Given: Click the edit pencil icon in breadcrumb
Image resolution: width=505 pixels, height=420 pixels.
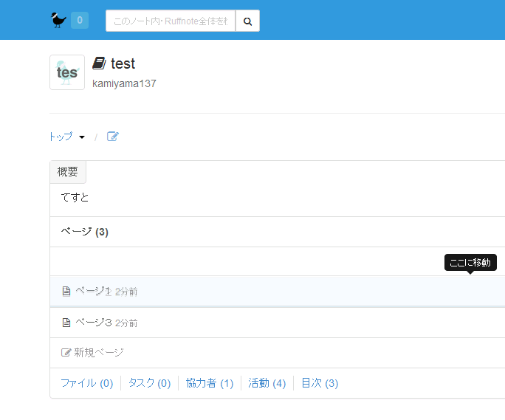Looking at the screenshot, I should (113, 137).
